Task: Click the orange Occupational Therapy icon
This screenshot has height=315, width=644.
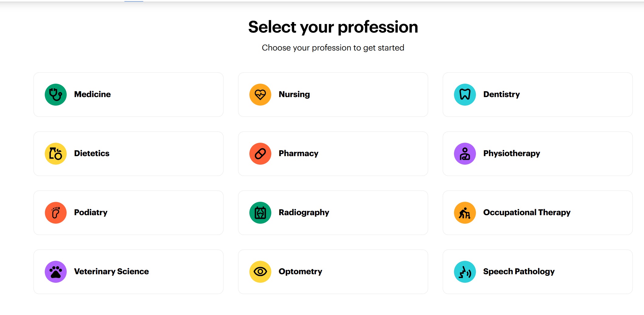Action: point(465,213)
